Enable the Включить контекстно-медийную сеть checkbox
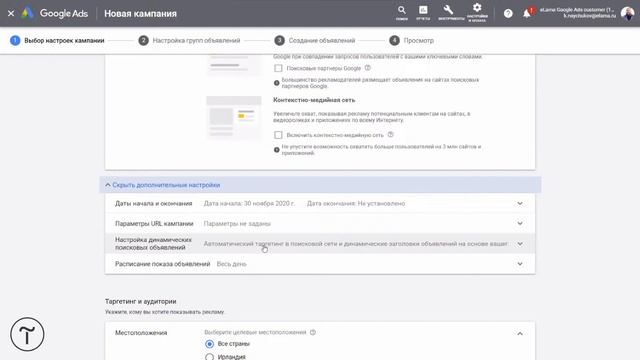The height and width of the screenshot is (360, 640). [278, 135]
